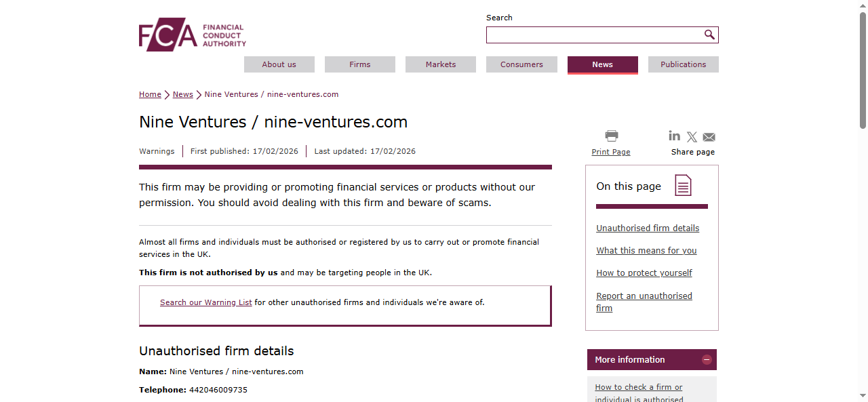Open the Firms navigation tab
The image size is (868, 402).
(x=359, y=64)
